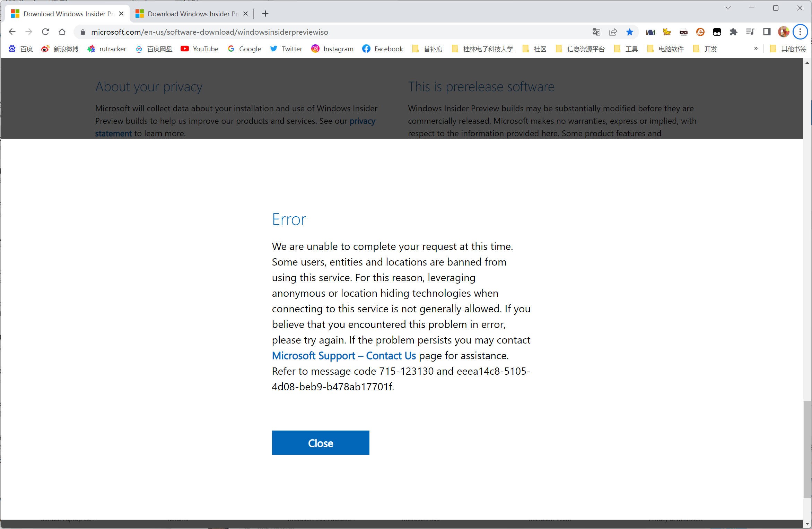Click the sunglasses extension icon
Image resolution: width=812 pixels, height=529 pixels.
683,32
